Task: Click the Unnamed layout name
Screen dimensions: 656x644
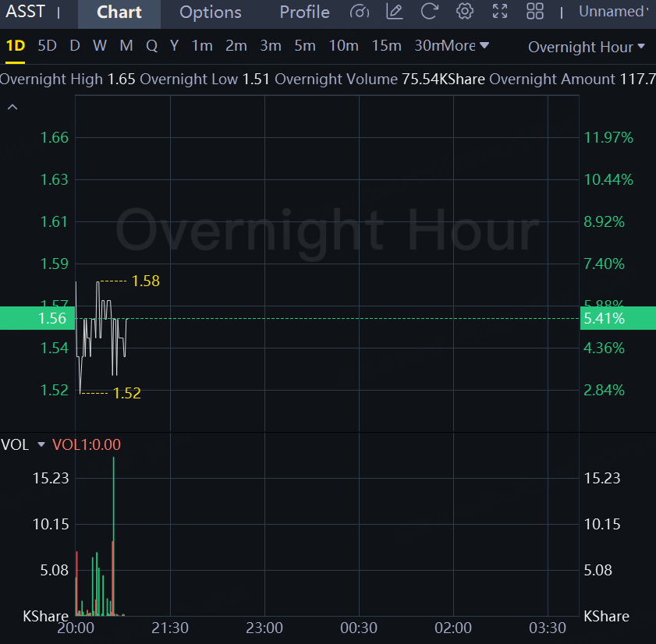Action: [613, 12]
